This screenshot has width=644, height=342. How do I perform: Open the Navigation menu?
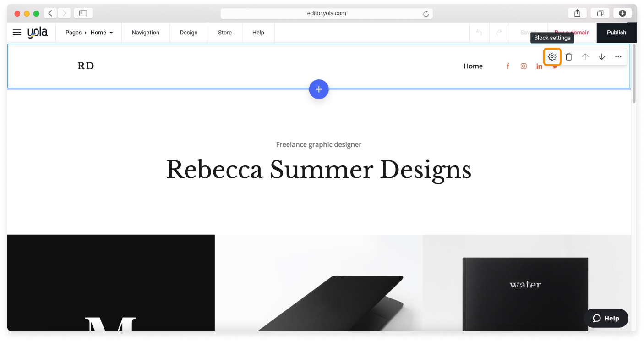tap(145, 33)
